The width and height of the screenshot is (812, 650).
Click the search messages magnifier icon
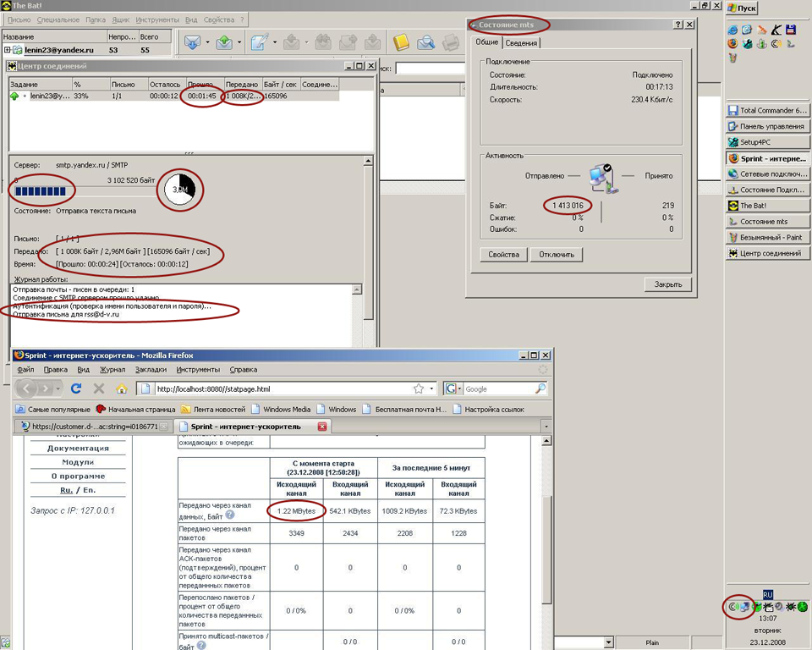tap(425, 42)
